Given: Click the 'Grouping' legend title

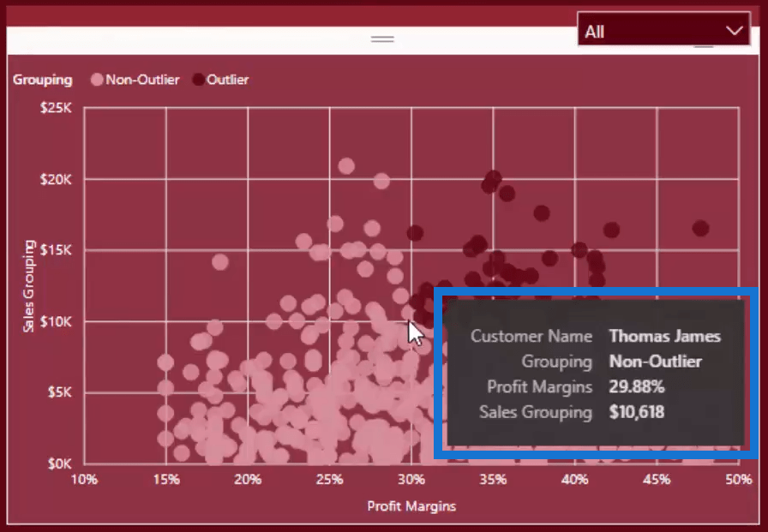Looking at the screenshot, I should 43,80.
